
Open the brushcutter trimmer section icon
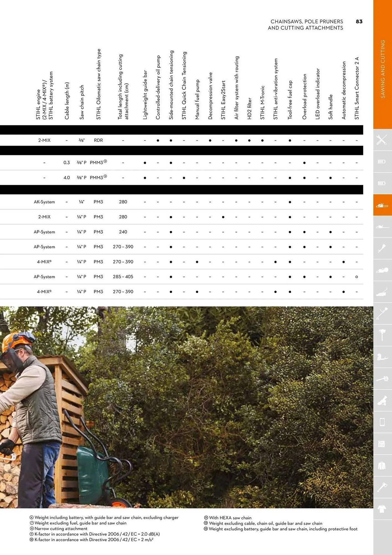click(x=382, y=314)
